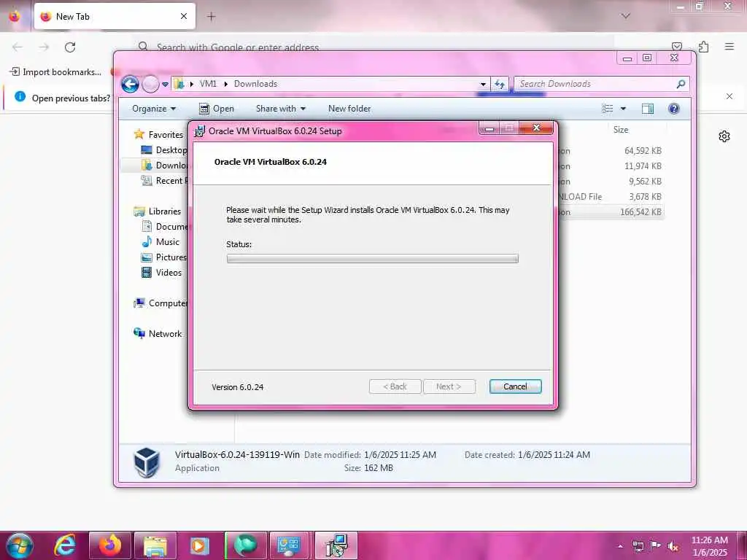Open Action Center flag icon in the tray
Screen dimensions: 747x560
(x=656, y=546)
